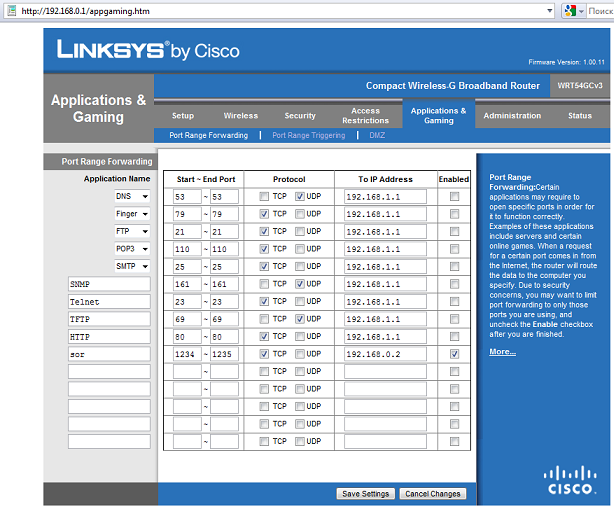
Task: Open the FTP application dropdown
Action: [132, 231]
